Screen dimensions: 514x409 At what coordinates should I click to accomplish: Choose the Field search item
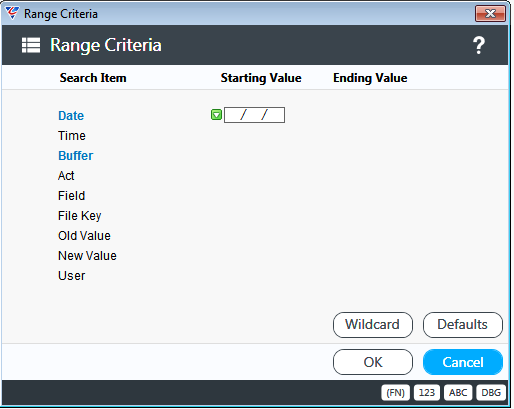tap(71, 196)
